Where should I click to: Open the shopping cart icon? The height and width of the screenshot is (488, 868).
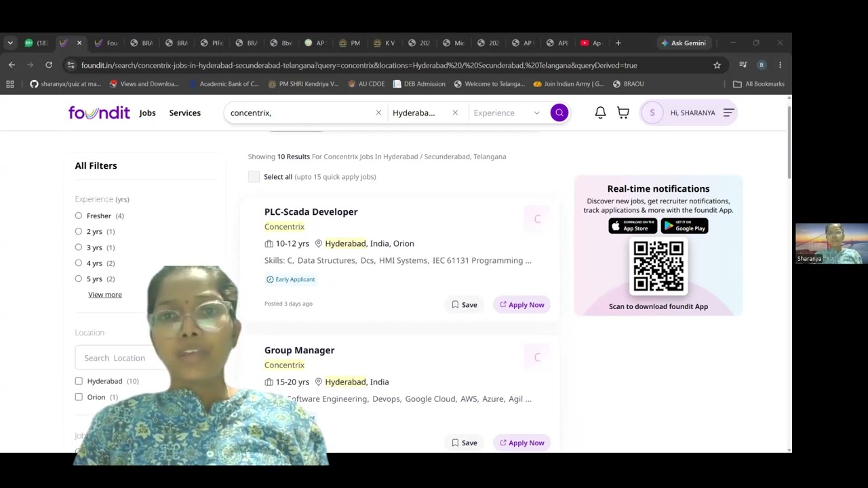[623, 113]
